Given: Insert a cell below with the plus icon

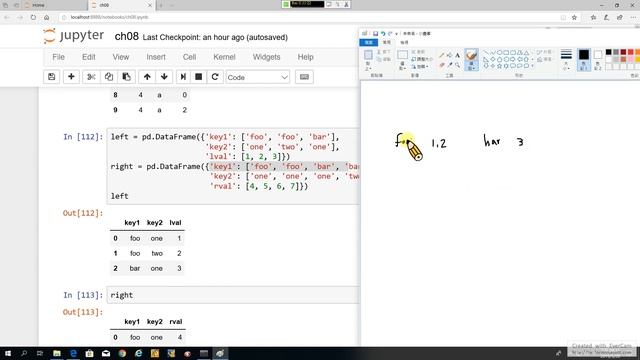Looking at the screenshot, I should pos(71,77).
